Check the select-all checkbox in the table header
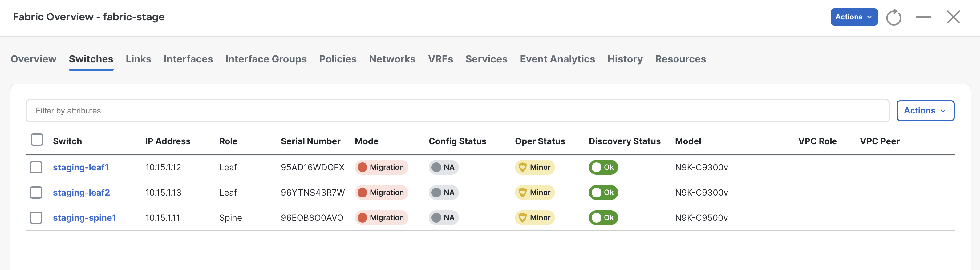The width and height of the screenshot is (980, 270). click(37, 140)
